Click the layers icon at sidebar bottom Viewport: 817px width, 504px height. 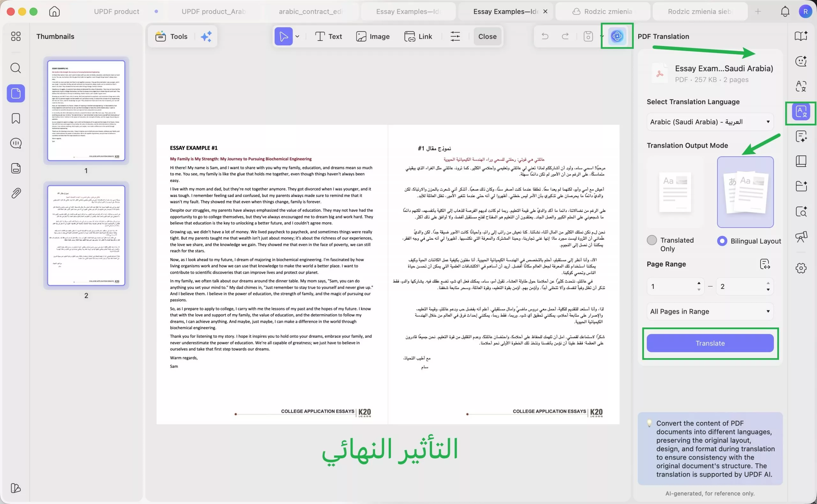[x=16, y=488]
